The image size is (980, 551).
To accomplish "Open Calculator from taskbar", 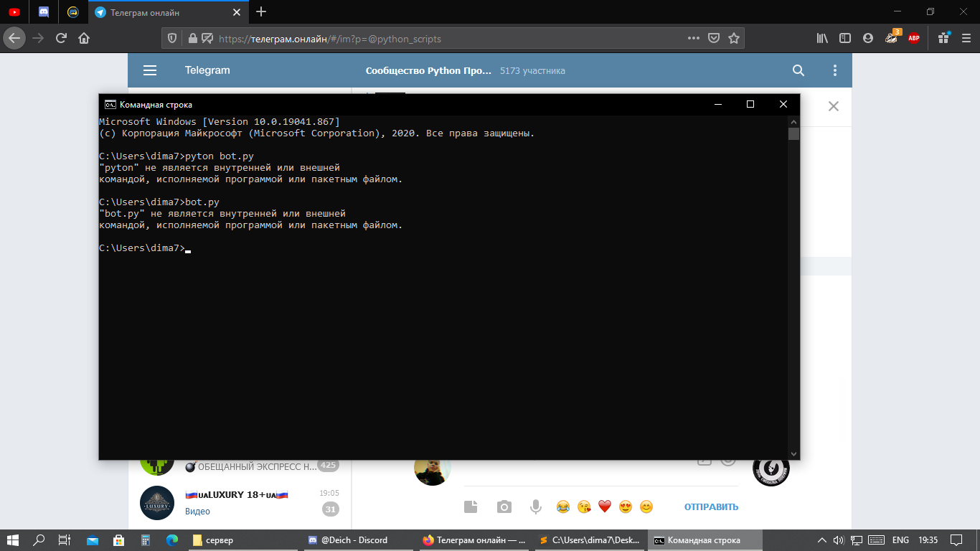I will click(145, 540).
